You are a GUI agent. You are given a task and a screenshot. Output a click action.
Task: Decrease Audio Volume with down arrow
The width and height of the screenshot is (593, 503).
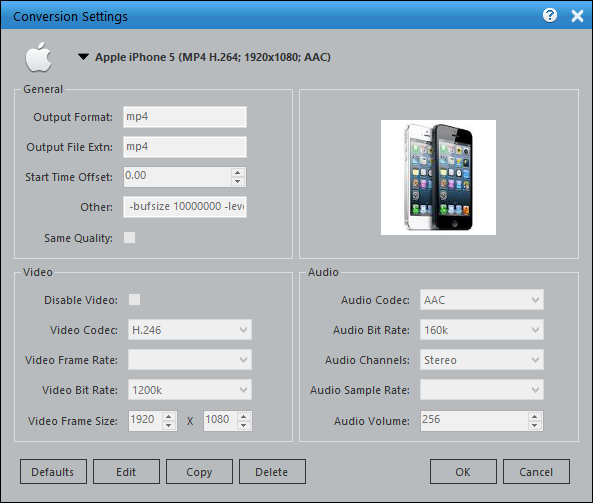(535, 425)
